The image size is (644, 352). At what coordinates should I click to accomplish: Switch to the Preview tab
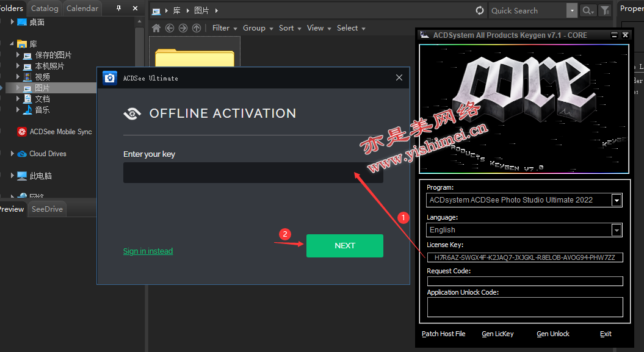click(12, 209)
